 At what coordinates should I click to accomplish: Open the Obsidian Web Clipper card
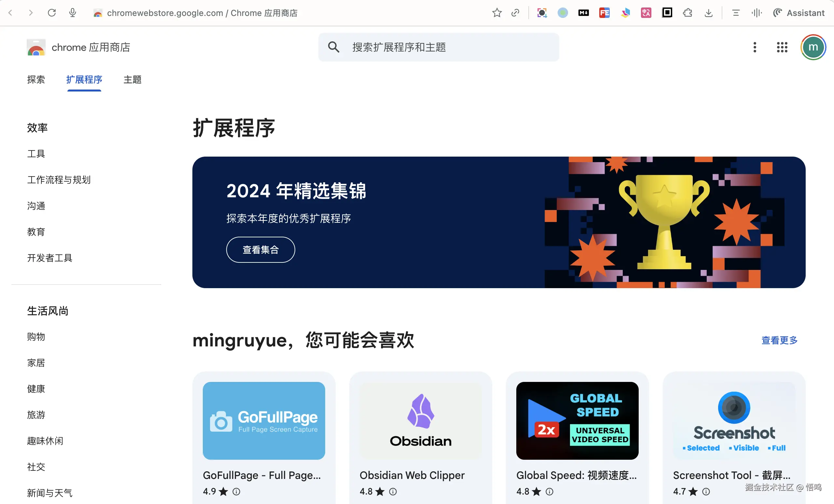[420, 438]
